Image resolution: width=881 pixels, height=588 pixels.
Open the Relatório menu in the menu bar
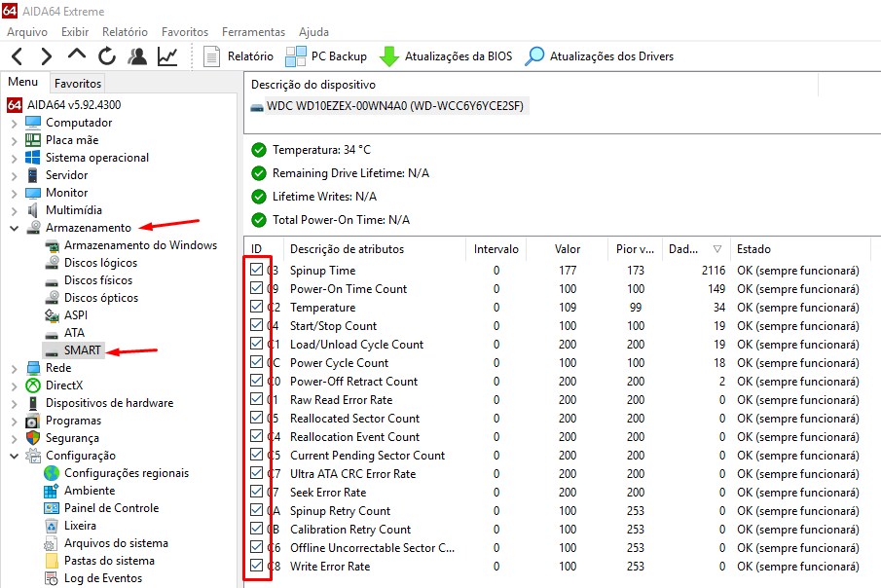pyautogui.click(x=125, y=32)
